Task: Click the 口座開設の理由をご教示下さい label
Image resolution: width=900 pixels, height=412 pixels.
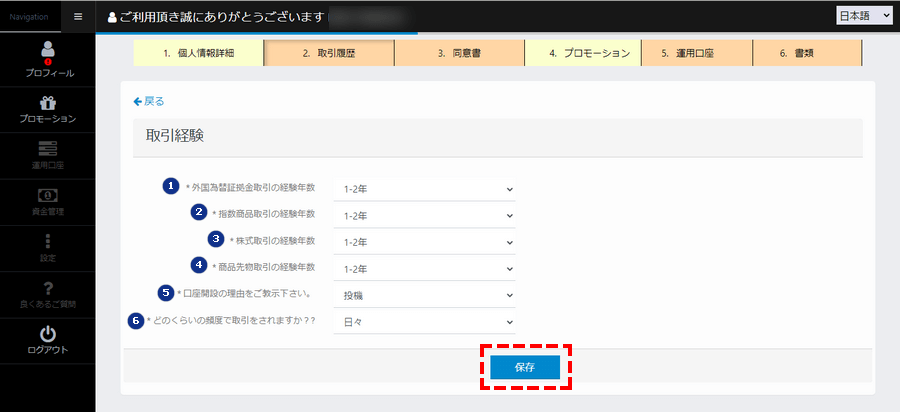Action: coord(246,294)
